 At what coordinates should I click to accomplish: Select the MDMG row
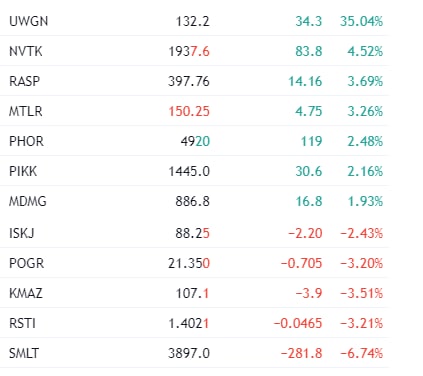tap(194, 201)
